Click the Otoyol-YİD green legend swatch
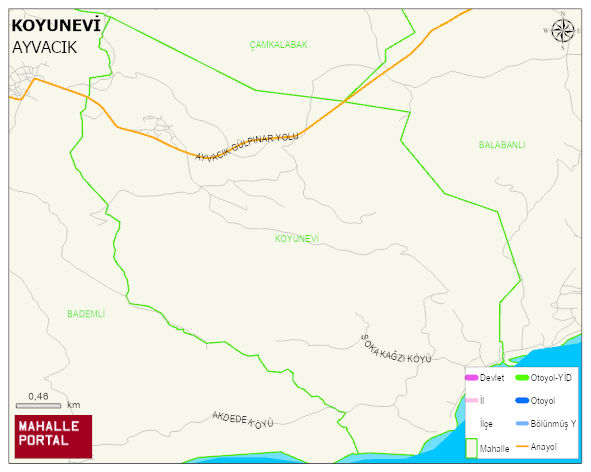 click(522, 377)
